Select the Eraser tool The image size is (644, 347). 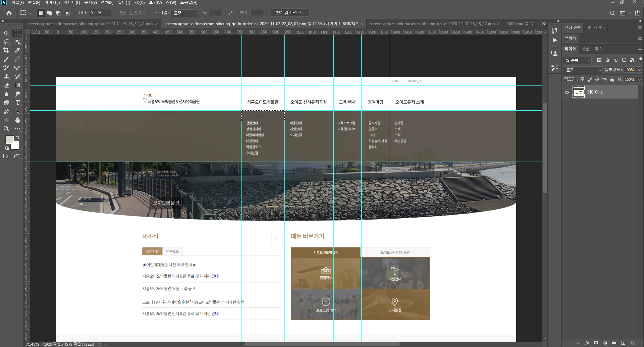[x=6, y=85]
